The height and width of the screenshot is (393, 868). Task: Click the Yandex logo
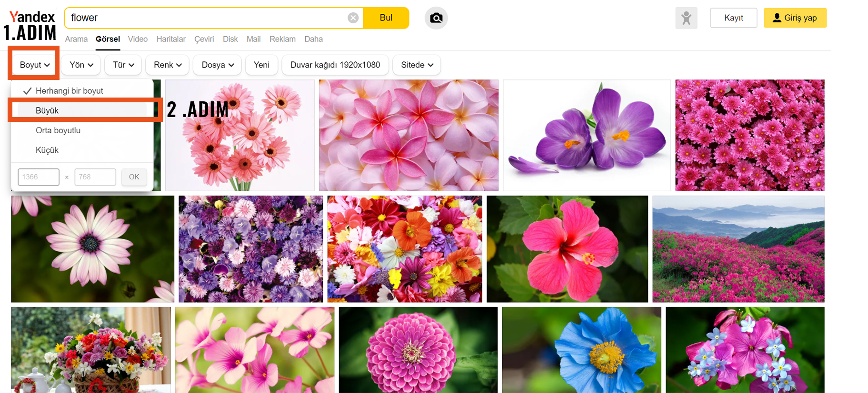(x=32, y=17)
